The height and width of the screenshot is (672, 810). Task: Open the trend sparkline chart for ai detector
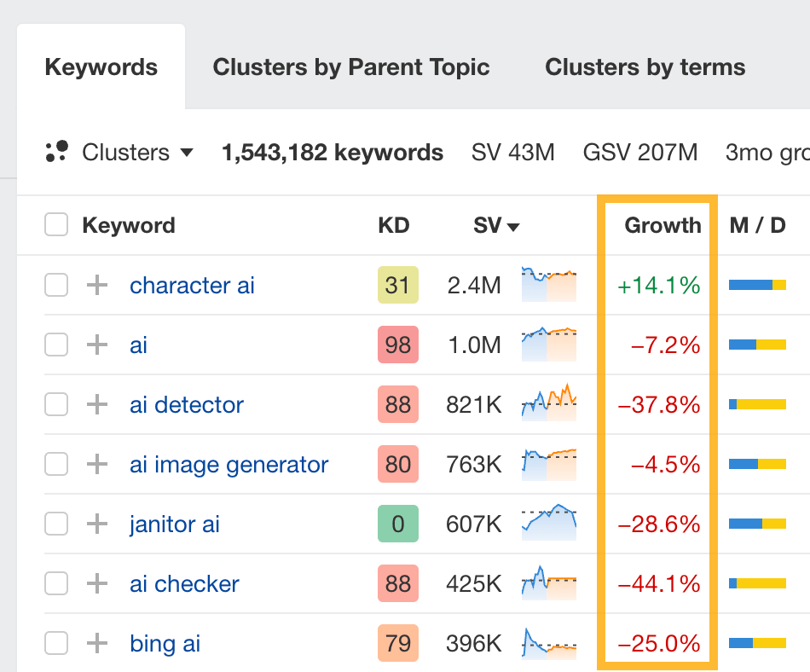[548, 404]
